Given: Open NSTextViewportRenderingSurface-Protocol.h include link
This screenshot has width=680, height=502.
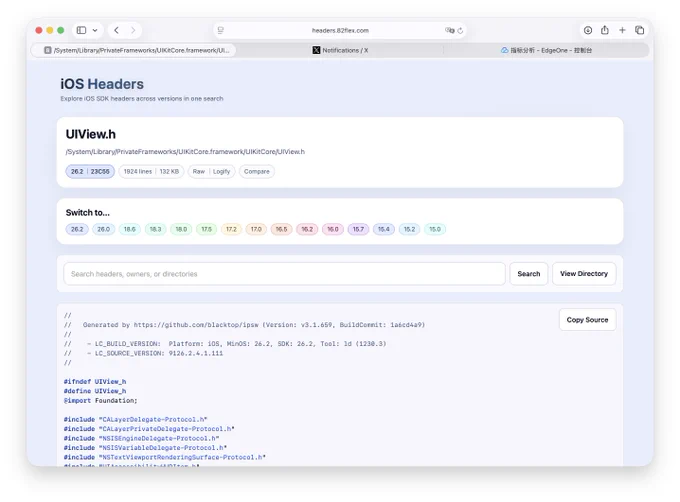Looking at the screenshot, I should (x=182, y=457).
